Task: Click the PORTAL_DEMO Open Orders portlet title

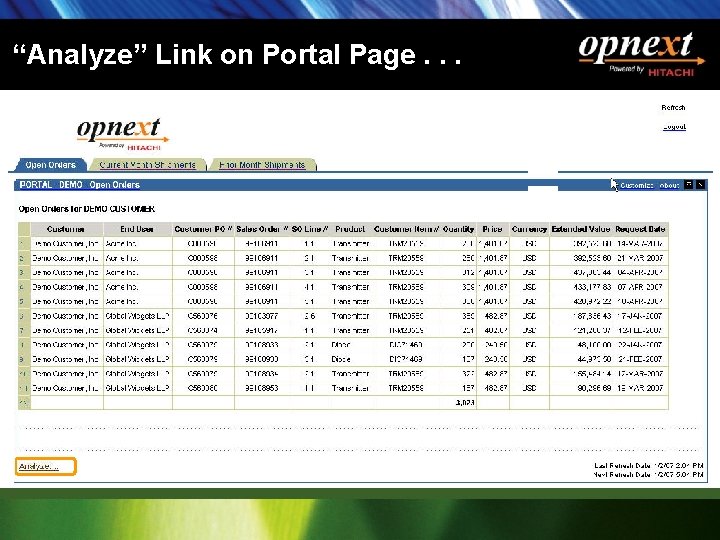Action: click(x=80, y=185)
